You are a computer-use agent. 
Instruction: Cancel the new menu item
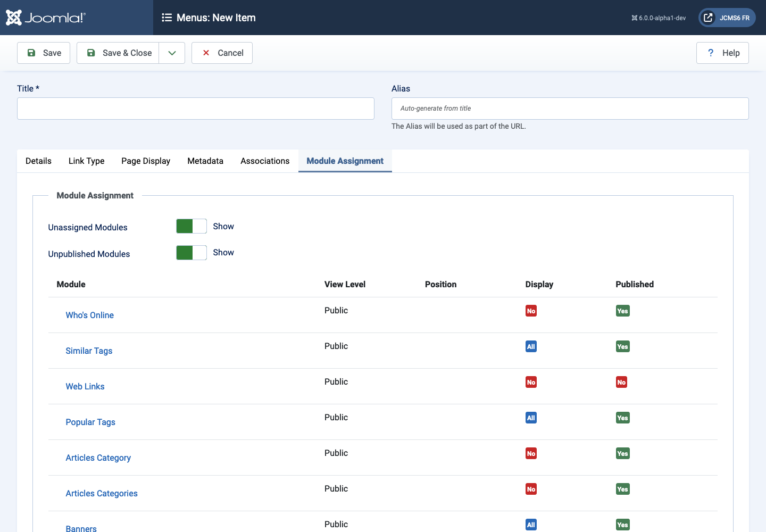[x=222, y=53]
